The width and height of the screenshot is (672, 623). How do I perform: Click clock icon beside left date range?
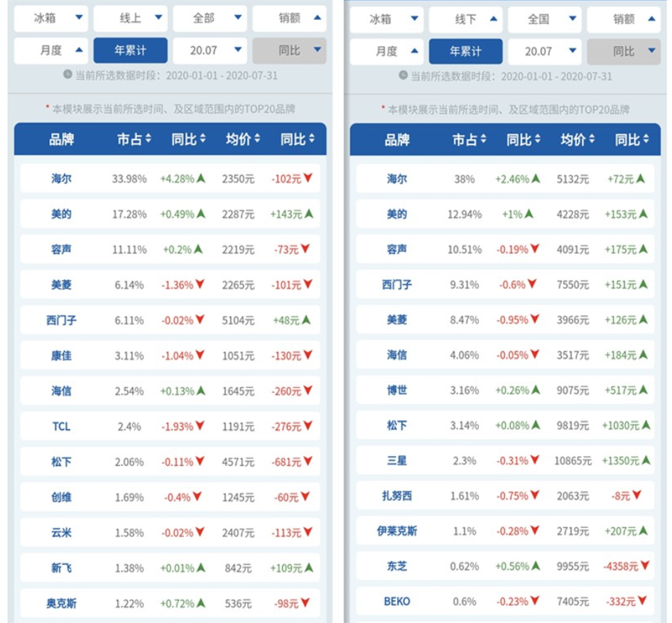67,74
